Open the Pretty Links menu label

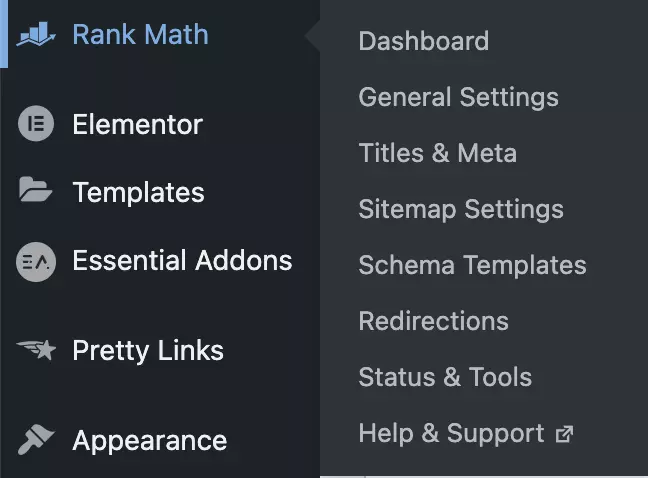pos(148,351)
